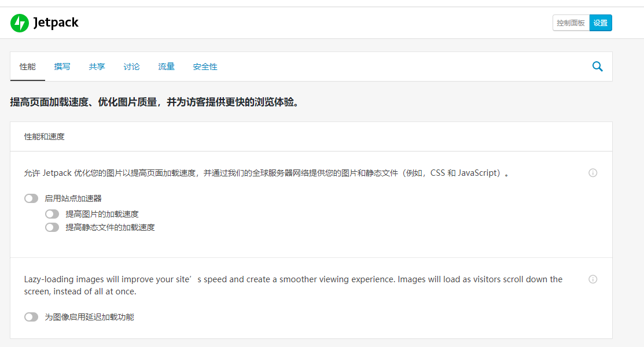644x347 pixels.
Task: Click the 允许 Jetpack 优化您的图片 description
Action: (x=266, y=173)
